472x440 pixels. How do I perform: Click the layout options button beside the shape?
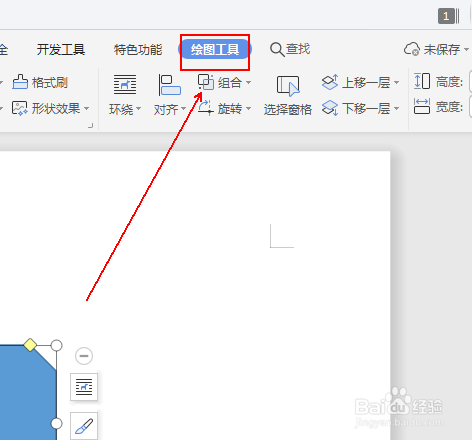point(84,387)
